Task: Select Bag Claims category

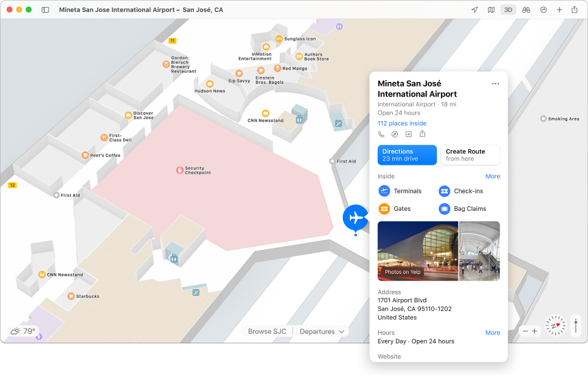Action: [x=462, y=209]
